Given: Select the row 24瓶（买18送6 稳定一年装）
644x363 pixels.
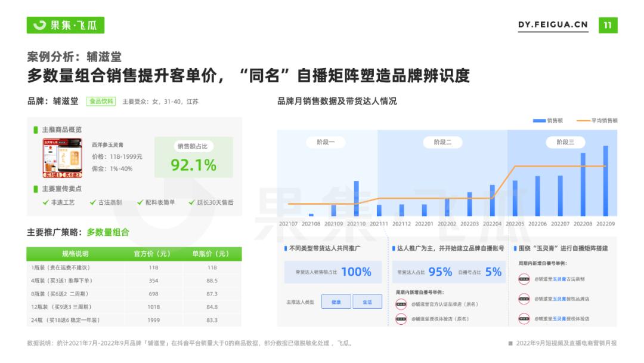Looking at the screenshot, I should (134, 320).
